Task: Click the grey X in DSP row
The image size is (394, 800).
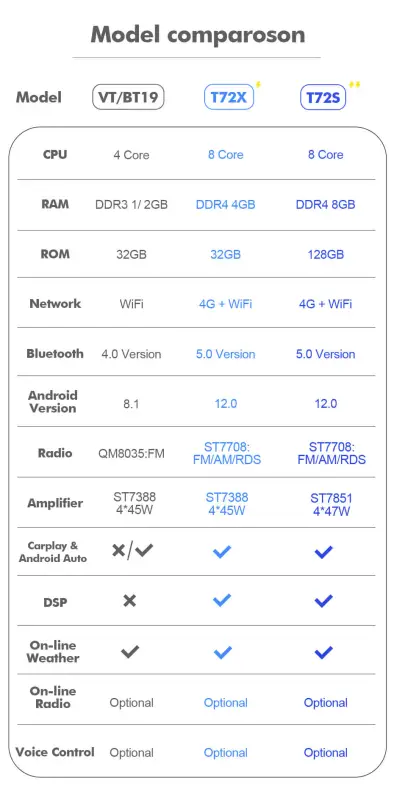Action: 130,601
